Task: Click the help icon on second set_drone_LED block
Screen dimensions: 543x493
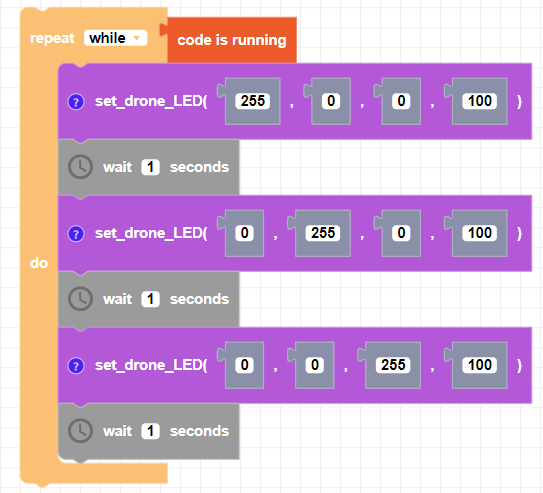Action: click(x=76, y=234)
